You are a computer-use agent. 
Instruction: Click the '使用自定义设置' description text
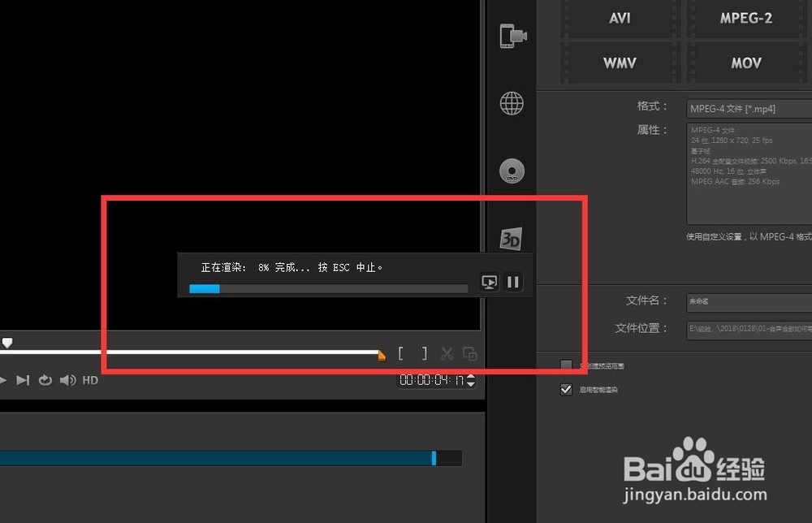(749, 236)
